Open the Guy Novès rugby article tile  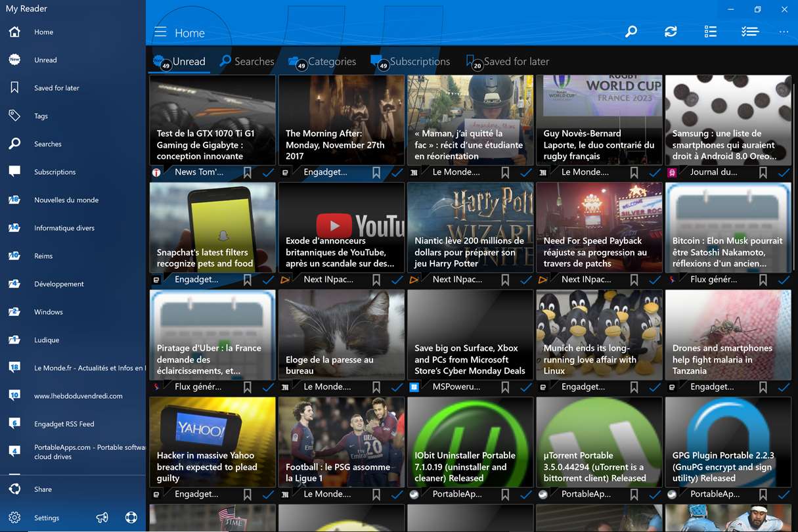(x=598, y=120)
